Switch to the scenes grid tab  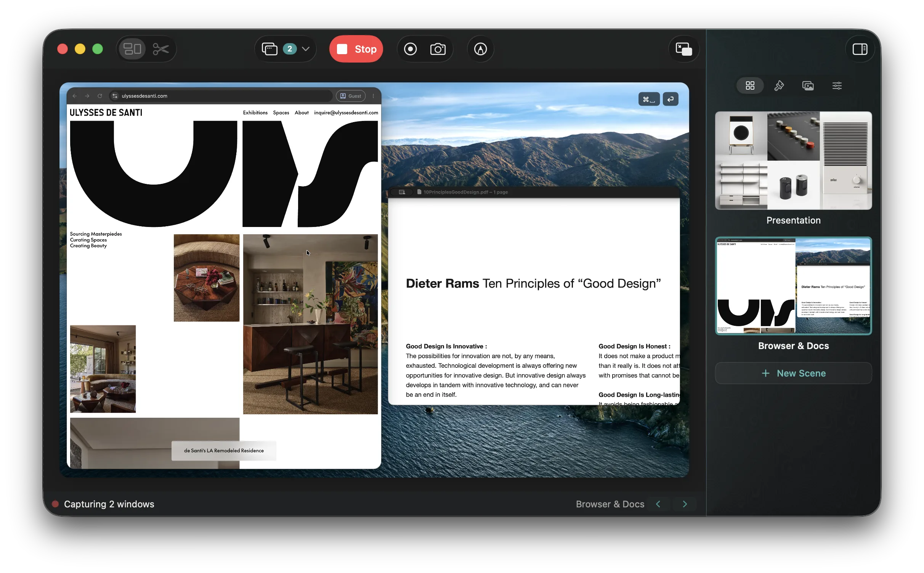(x=750, y=85)
